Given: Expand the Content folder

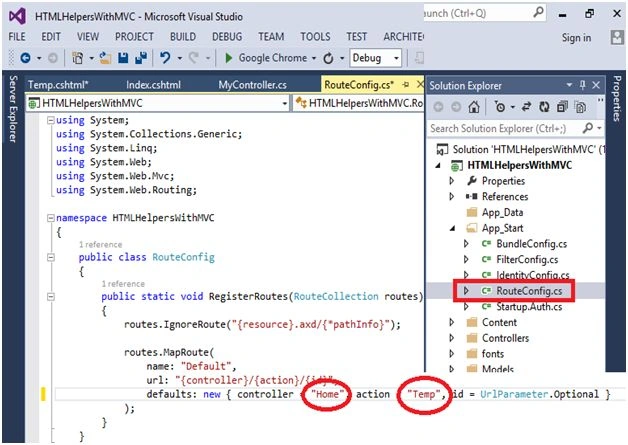Looking at the screenshot, I should pyautogui.click(x=452, y=322).
